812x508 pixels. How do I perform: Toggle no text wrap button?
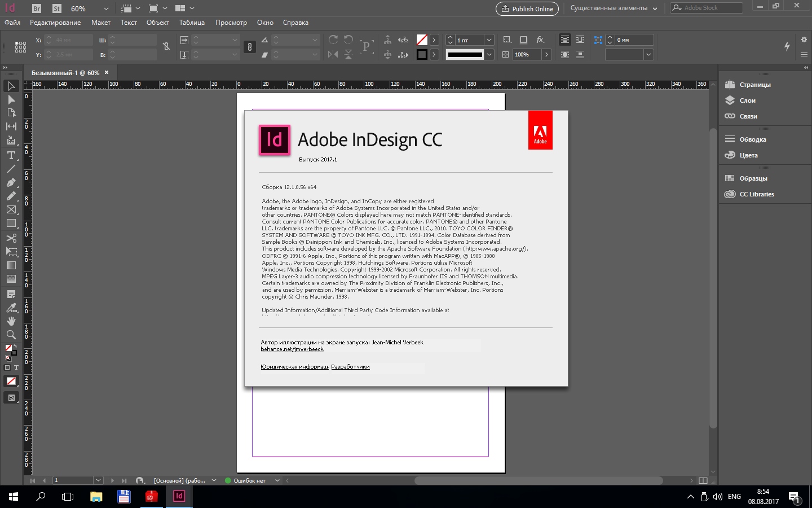pos(564,40)
